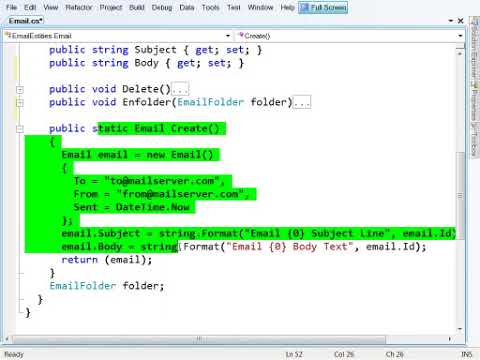Select the Email.cs* document tab
This screenshot has width=480, height=360.
[26, 21]
